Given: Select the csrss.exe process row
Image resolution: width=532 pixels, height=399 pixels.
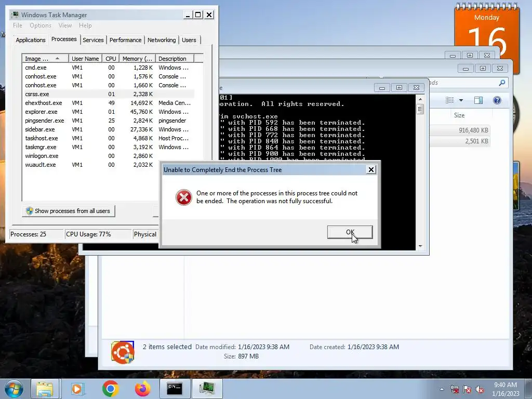Looking at the screenshot, I should coord(108,94).
